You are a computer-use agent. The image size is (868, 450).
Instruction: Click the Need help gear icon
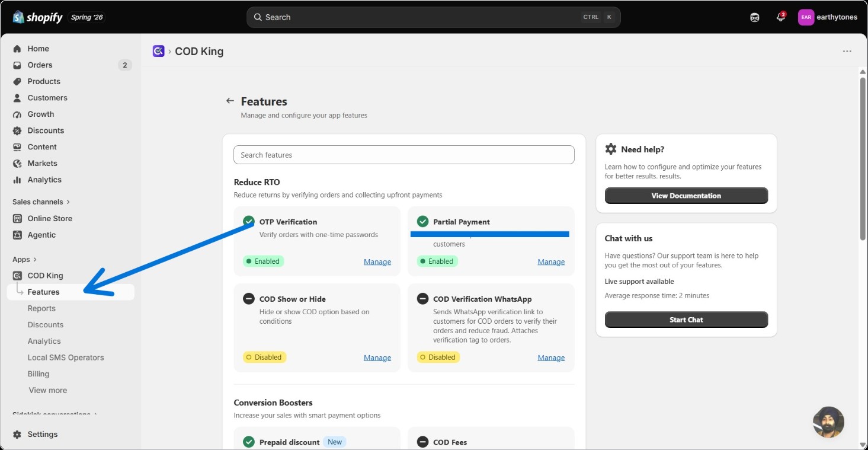[x=611, y=149]
